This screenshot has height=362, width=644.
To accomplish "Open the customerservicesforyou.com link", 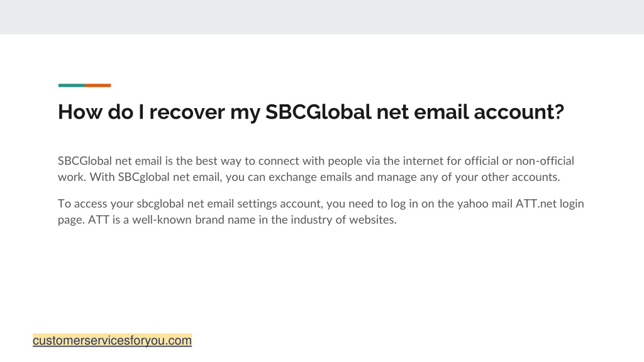I will coord(112,340).
